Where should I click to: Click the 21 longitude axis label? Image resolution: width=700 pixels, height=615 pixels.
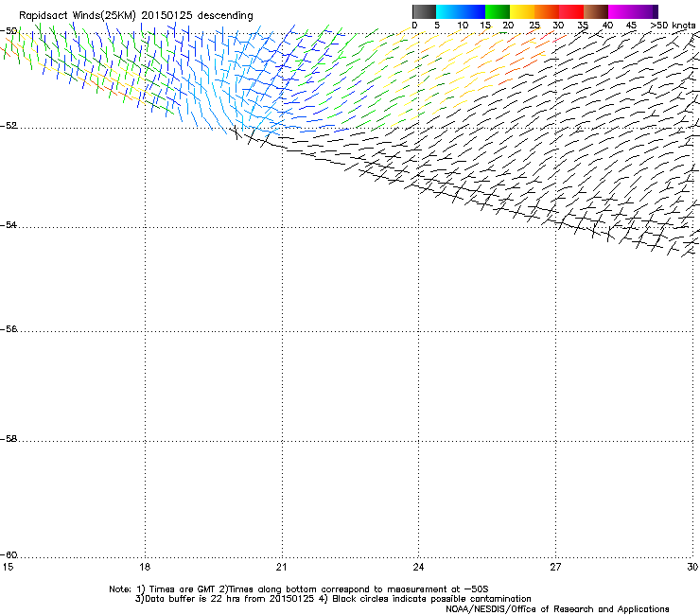click(x=281, y=567)
